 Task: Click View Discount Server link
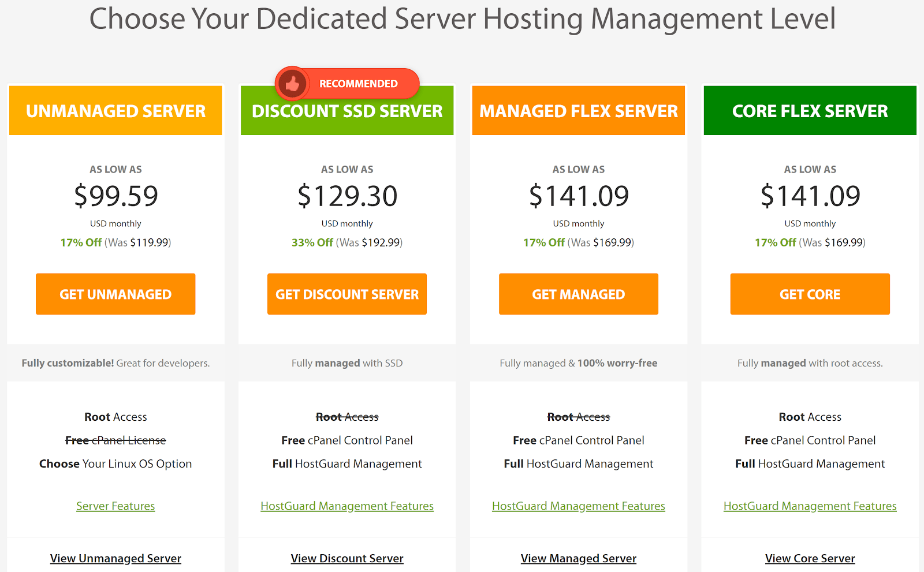click(x=346, y=558)
